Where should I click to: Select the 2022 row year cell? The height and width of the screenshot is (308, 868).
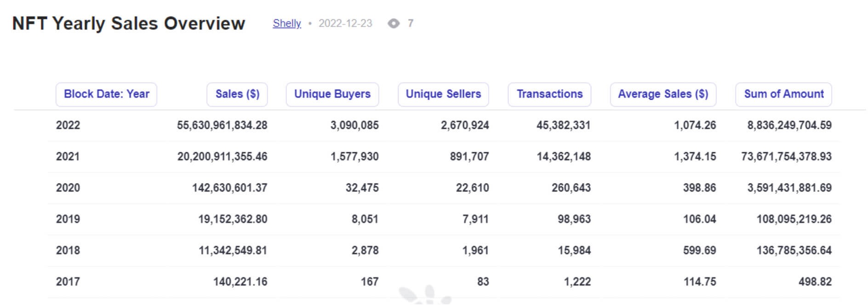[68, 125]
